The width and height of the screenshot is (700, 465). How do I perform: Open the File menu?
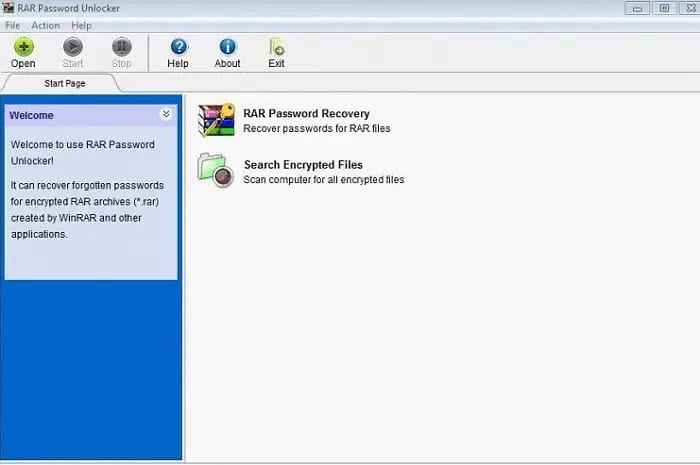(12, 25)
